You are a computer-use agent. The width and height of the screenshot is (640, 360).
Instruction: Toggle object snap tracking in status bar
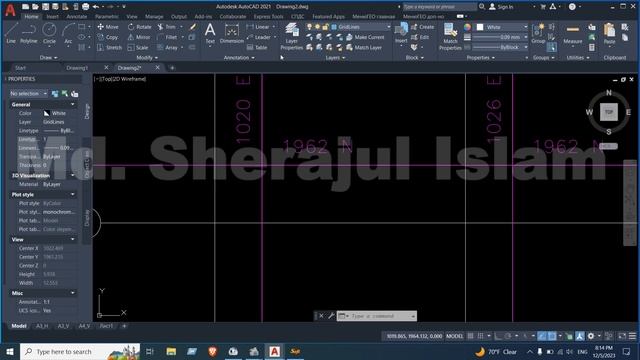pos(542,336)
